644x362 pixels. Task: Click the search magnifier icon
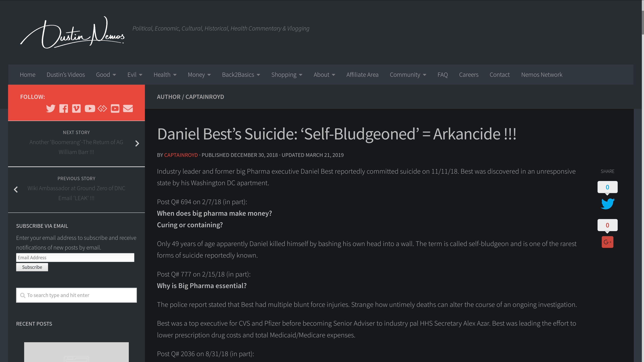point(23,295)
